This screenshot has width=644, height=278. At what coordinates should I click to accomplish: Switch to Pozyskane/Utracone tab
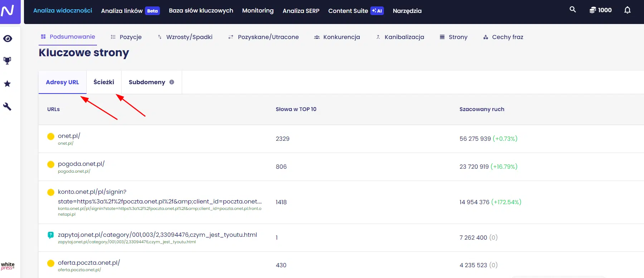point(263,37)
